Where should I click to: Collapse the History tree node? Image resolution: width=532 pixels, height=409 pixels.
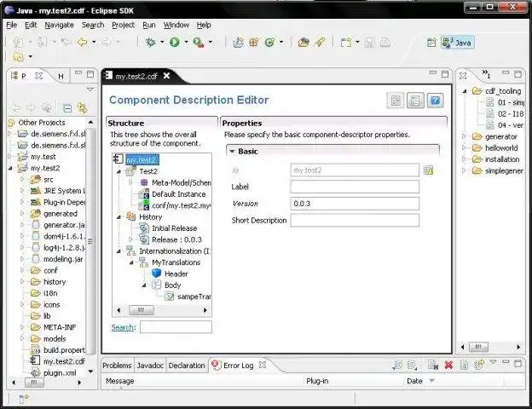point(119,217)
